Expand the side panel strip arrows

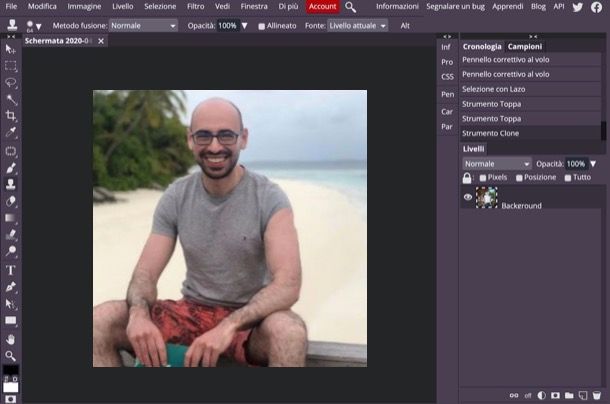447,36
